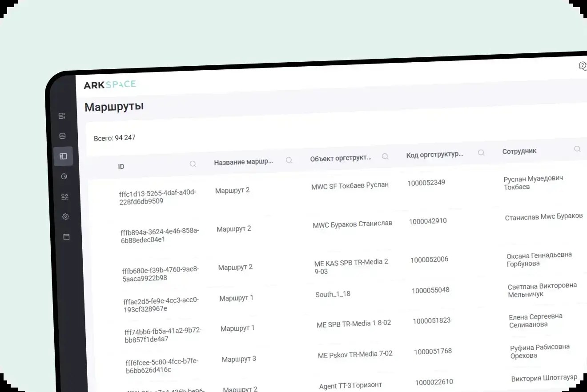
Task: Click the Название маршр... column header
Action: tap(243, 162)
